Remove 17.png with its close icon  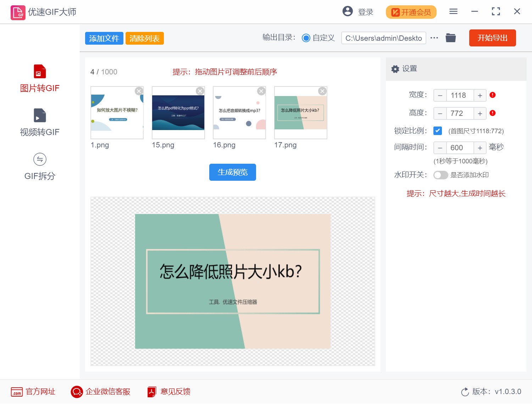pos(322,91)
